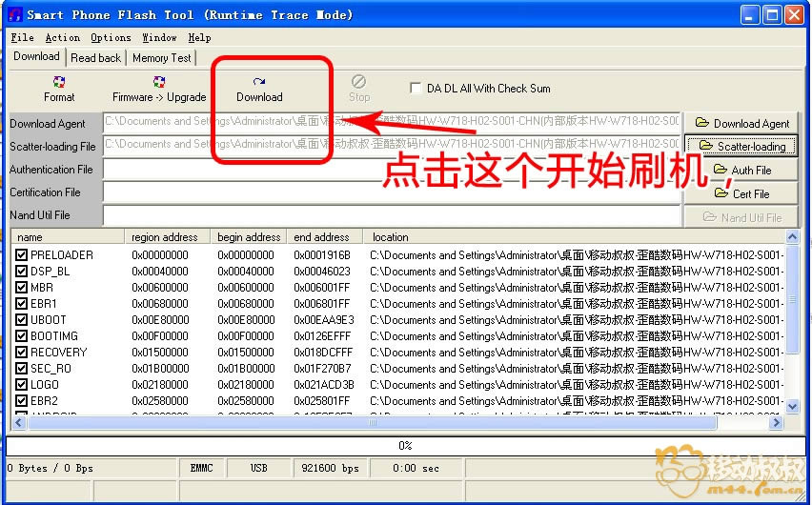Uncheck the RECOVERY partition checkbox
The image size is (812, 505).
point(22,353)
